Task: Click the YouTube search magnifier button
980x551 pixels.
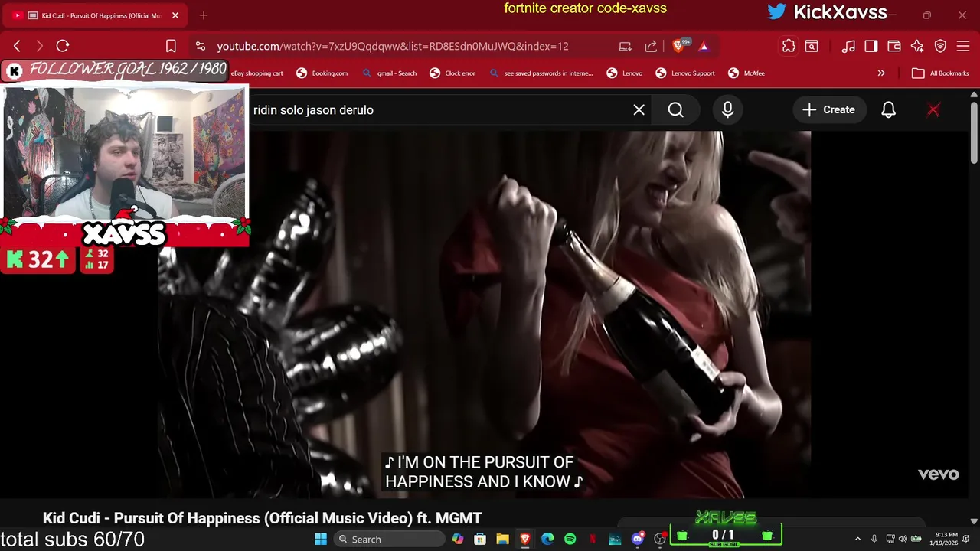Action: click(675, 109)
